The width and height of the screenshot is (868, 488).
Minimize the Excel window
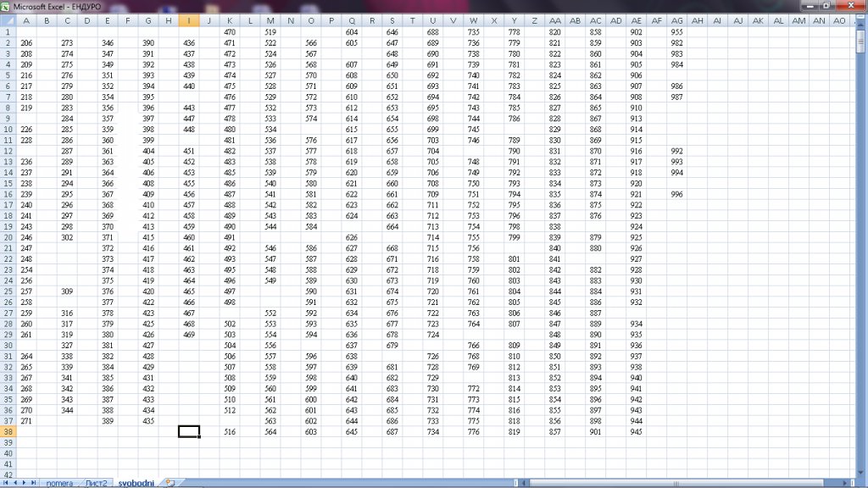tap(810, 6)
